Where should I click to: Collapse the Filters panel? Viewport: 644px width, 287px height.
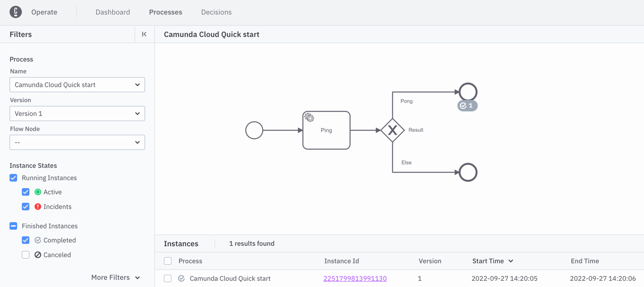pyautogui.click(x=144, y=34)
